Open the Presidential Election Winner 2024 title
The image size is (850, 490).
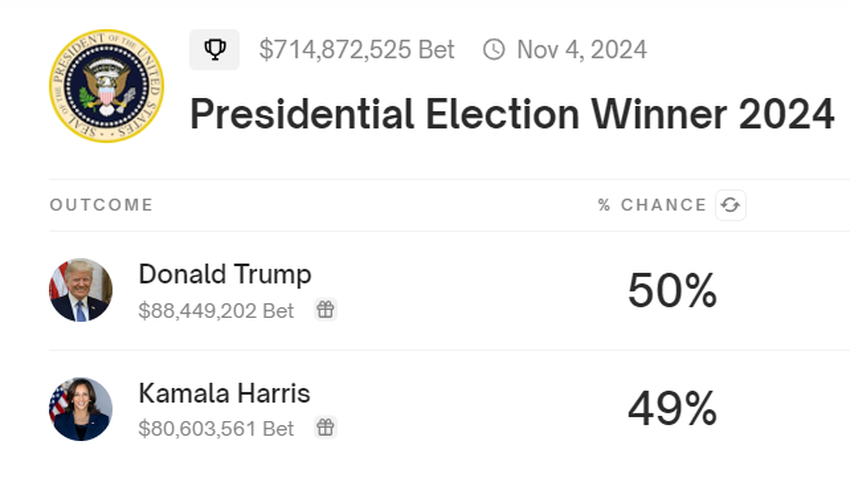click(x=512, y=115)
